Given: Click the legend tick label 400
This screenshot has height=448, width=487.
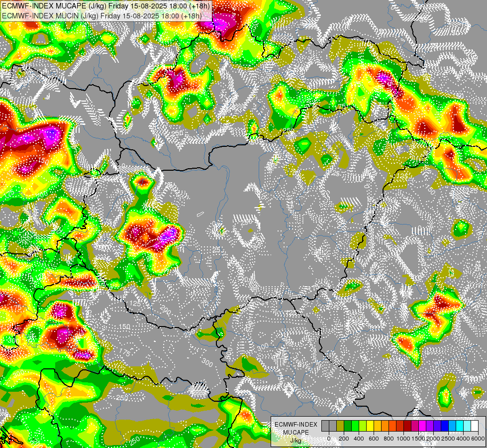Looking at the screenshot, I should 359,439.
